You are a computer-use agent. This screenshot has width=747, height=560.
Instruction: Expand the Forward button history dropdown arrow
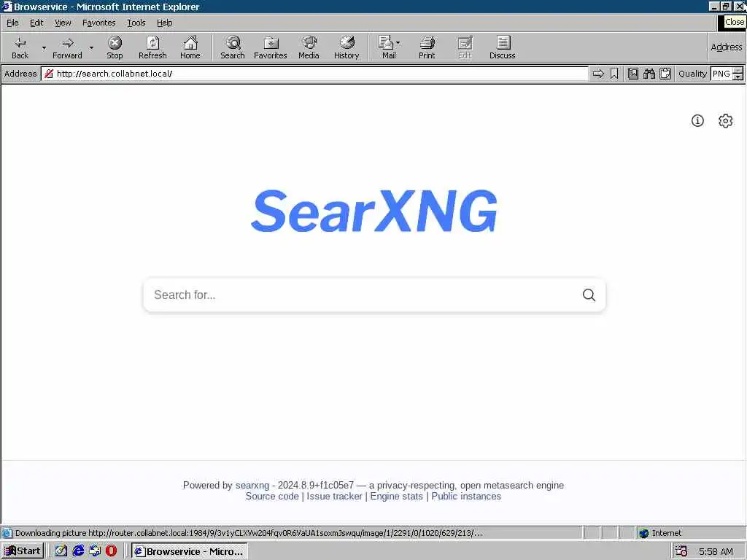(x=91, y=47)
